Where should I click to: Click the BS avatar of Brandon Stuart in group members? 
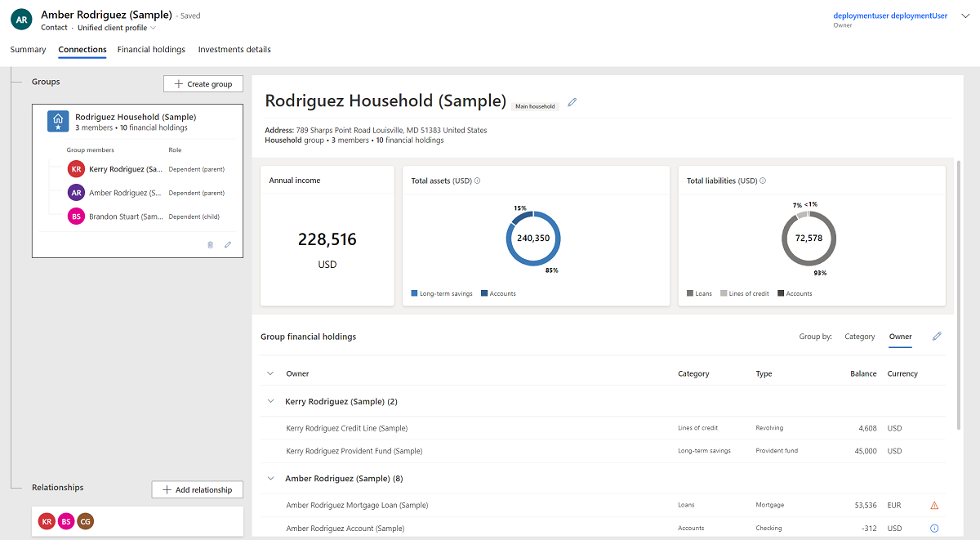(76, 216)
